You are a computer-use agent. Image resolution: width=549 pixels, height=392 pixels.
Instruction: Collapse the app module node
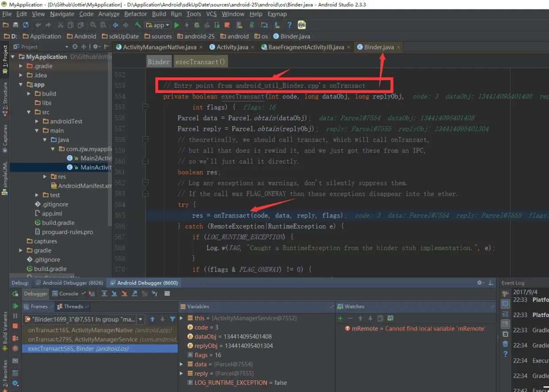click(x=21, y=85)
